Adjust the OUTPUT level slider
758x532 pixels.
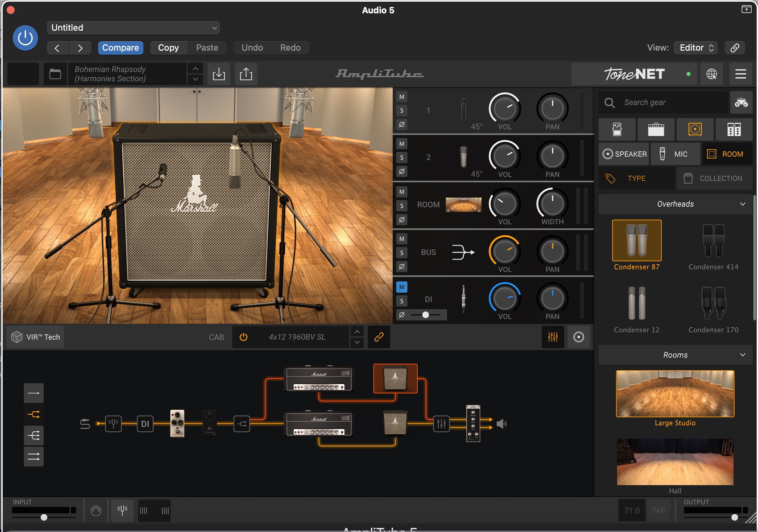[716, 517]
